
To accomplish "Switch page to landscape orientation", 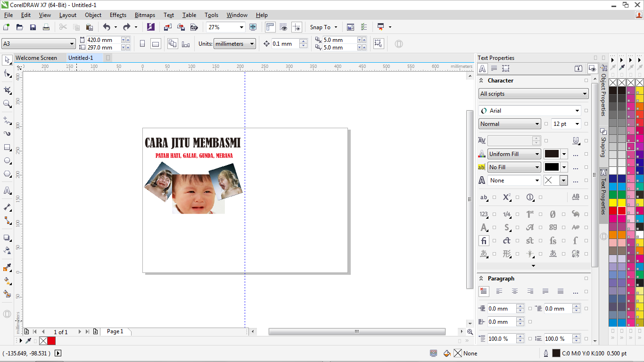I will coord(156,44).
